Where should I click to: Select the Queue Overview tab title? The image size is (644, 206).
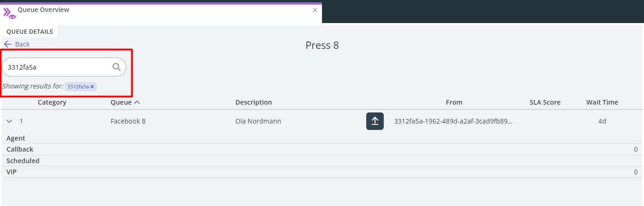click(43, 10)
